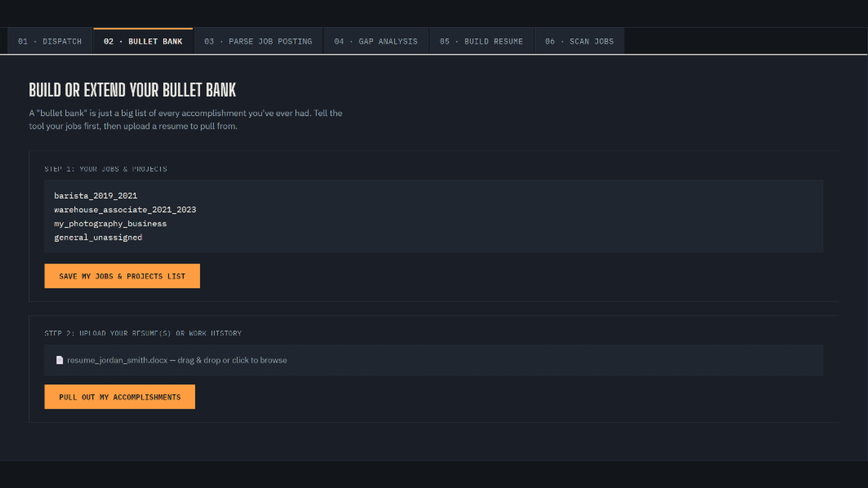The image size is (868, 488).
Task: Open the 05 Build Resume tab
Action: tap(481, 41)
